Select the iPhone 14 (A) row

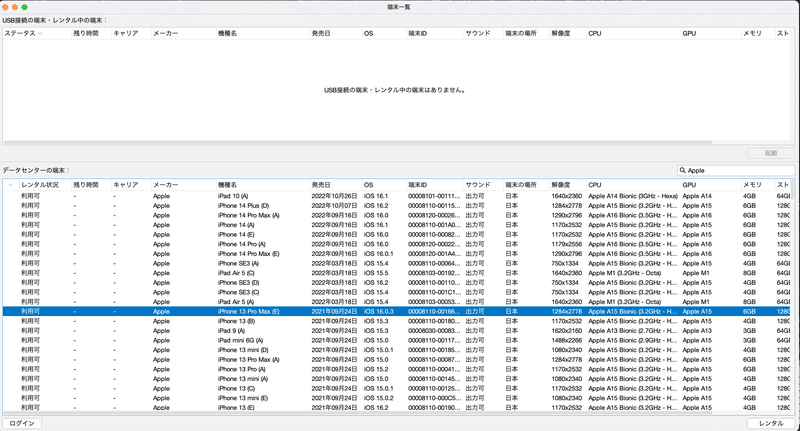coord(396,225)
